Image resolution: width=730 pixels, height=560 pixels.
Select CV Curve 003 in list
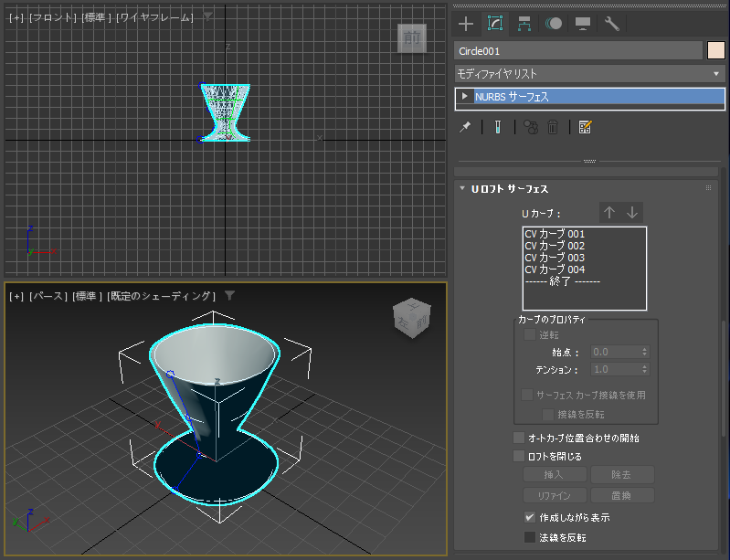(x=585, y=258)
